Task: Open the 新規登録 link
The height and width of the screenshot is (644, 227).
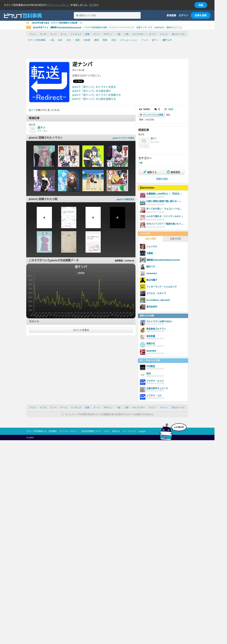Action: pos(171,16)
